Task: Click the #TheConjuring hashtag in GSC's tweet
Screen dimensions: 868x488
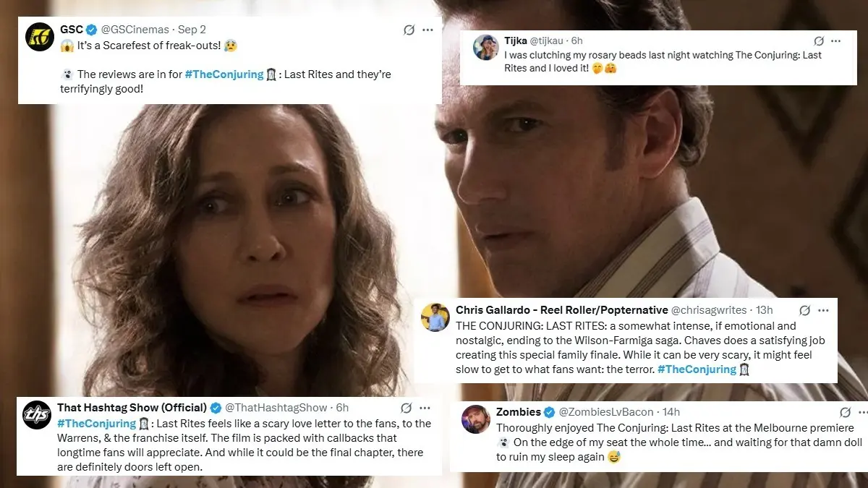Action: click(x=224, y=74)
